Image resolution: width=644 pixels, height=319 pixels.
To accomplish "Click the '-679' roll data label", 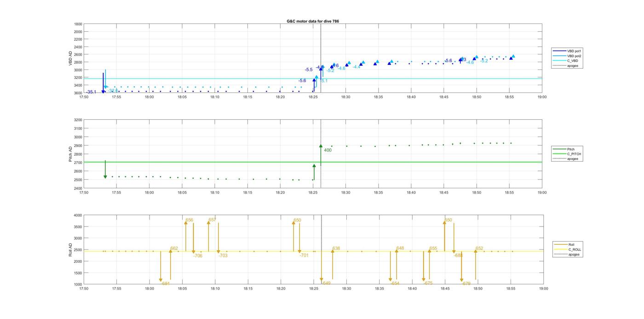I will click(x=466, y=284).
